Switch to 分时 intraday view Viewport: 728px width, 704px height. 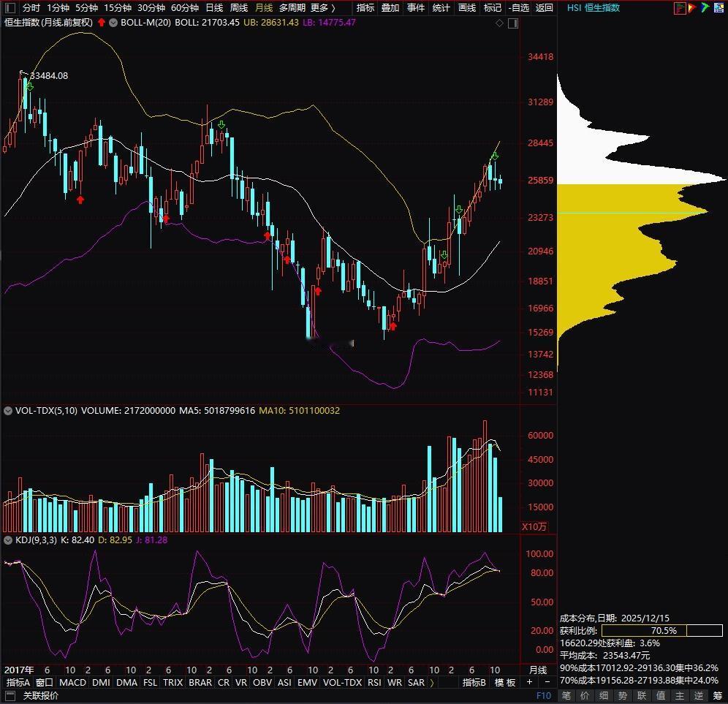[x=31, y=8]
